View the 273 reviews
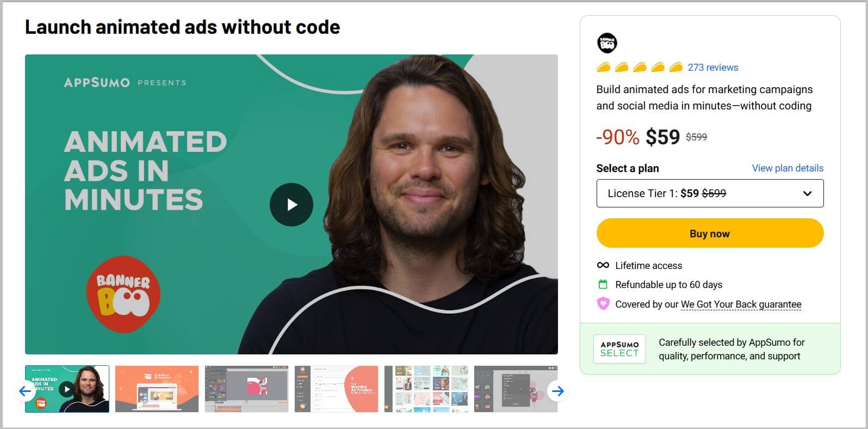This screenshot has width=868, height=429. click(x=713, y=67)
